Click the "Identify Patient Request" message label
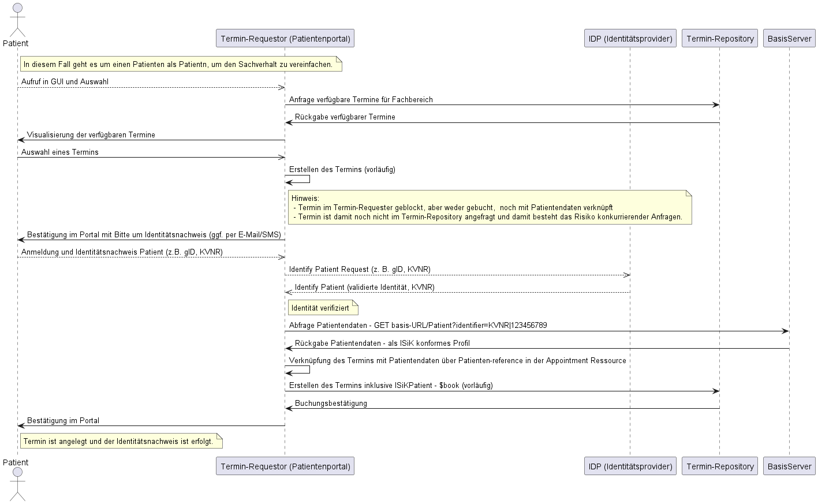 [360, 270]
